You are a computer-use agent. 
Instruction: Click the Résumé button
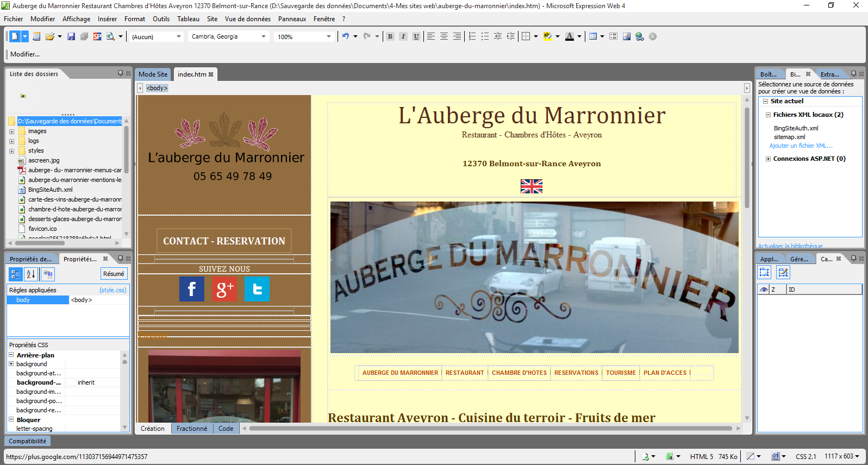tap(114, 274)
